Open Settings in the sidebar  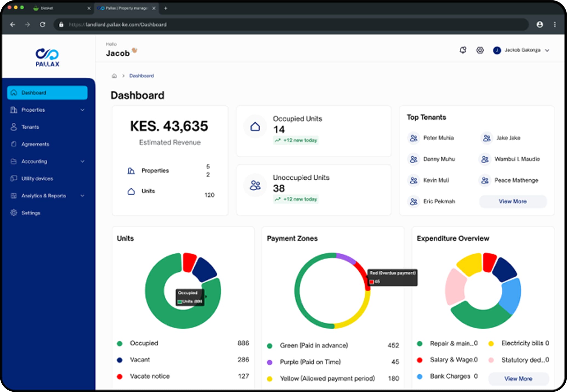(x=47, y=213)
